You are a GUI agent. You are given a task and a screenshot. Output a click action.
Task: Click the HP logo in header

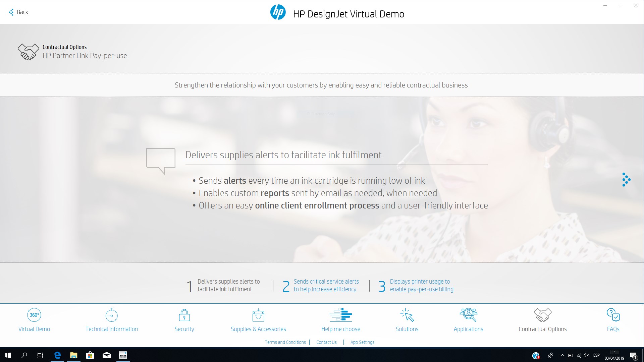278,12
